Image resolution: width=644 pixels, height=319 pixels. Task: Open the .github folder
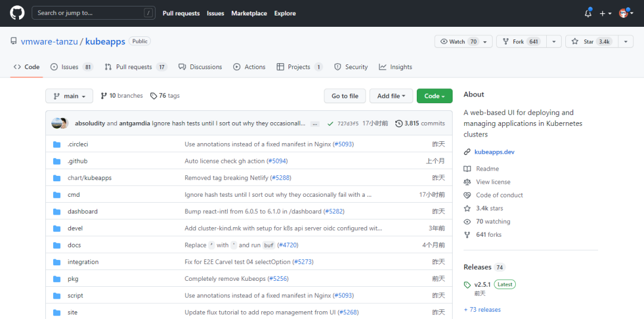tap(77, 161)
